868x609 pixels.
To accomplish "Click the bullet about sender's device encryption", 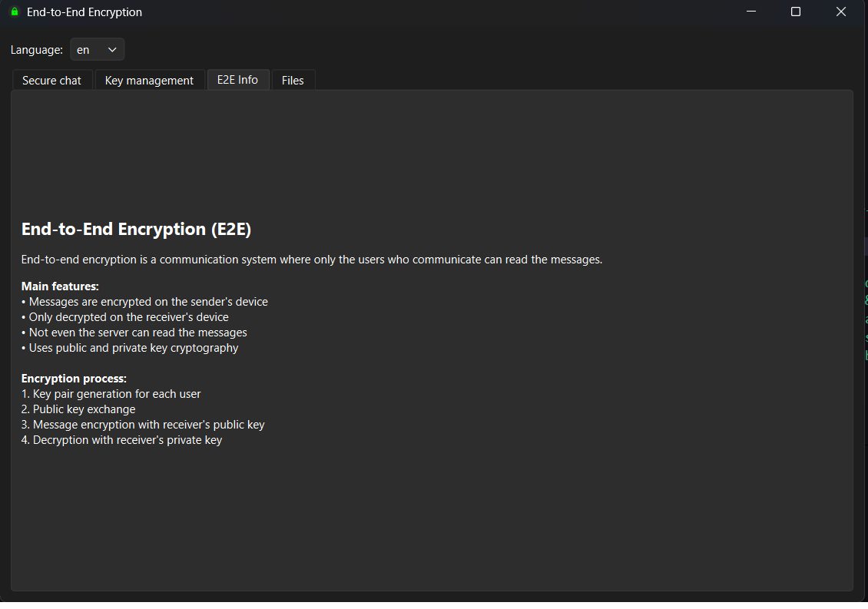I will click(148, 302).
